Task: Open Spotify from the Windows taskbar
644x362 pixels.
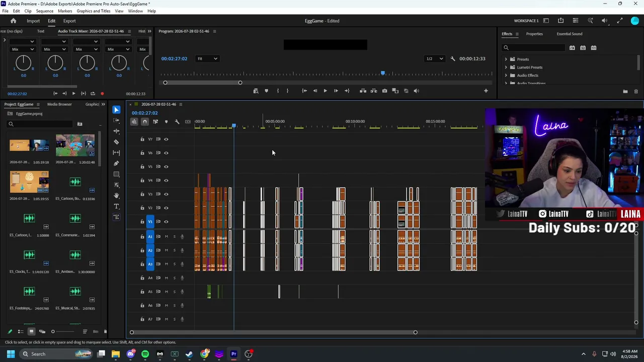Action: [x=145, y=354]
